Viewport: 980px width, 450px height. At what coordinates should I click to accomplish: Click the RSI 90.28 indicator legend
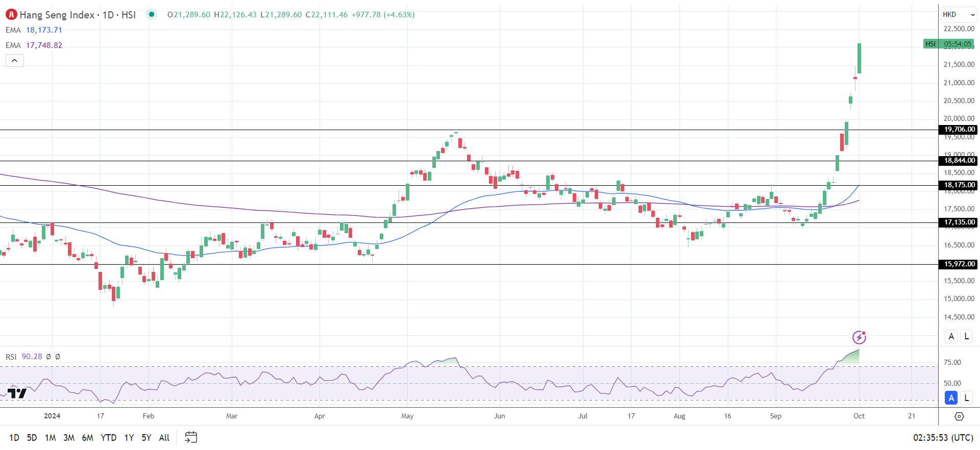point(24,357)
